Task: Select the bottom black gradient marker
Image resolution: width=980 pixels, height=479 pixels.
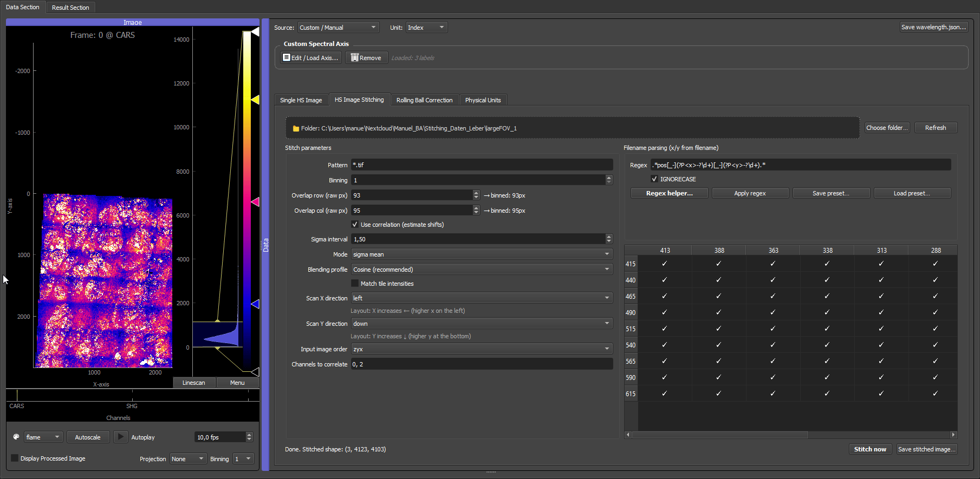Action: click(x=255, y=371)
